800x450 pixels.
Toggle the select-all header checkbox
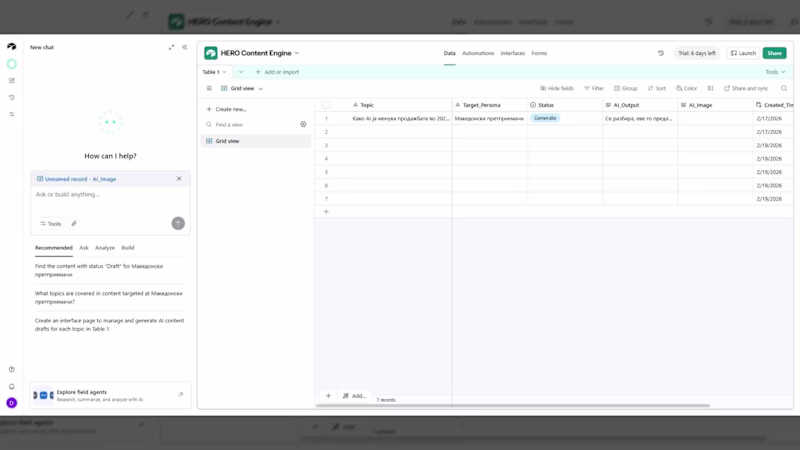pos(326,105)
